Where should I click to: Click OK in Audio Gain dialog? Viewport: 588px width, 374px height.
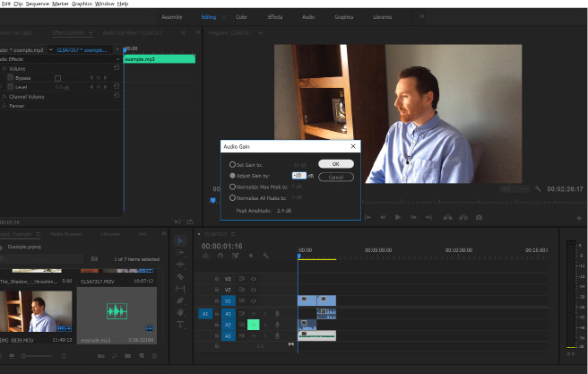click(336, 164)
